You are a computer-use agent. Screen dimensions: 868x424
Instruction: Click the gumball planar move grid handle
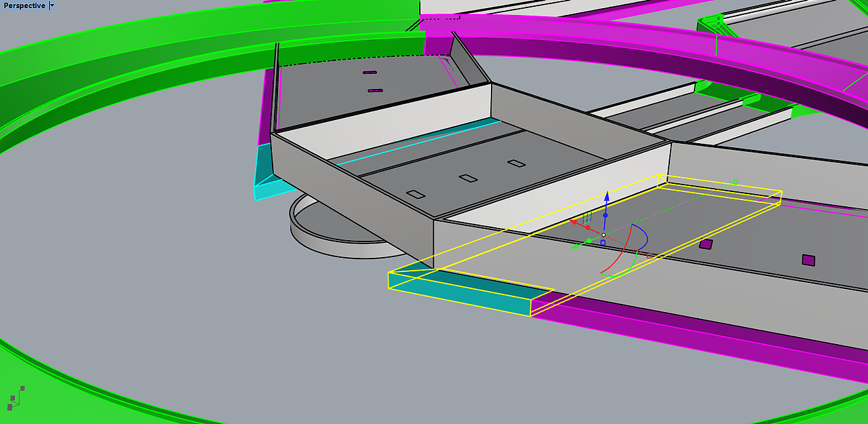[587, 218]
